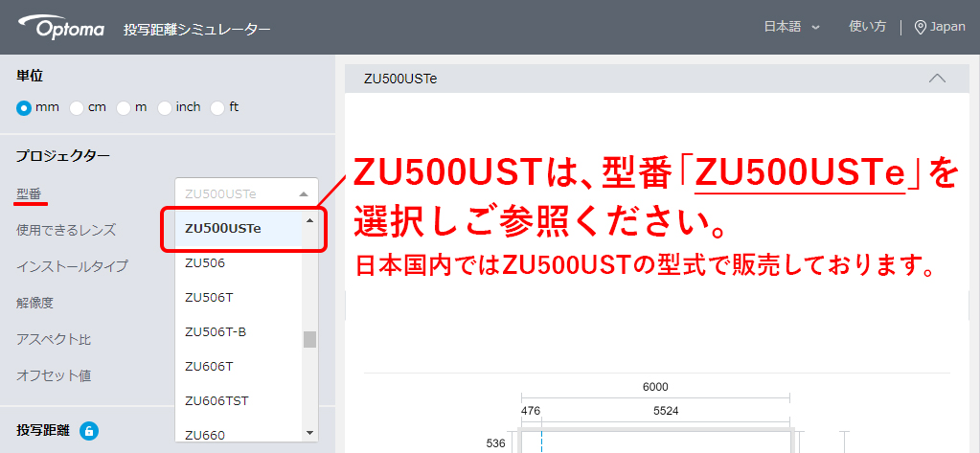Click the Japan location pin icon
The height and width of the screenshot is (453, 980).
coord(920,27)
